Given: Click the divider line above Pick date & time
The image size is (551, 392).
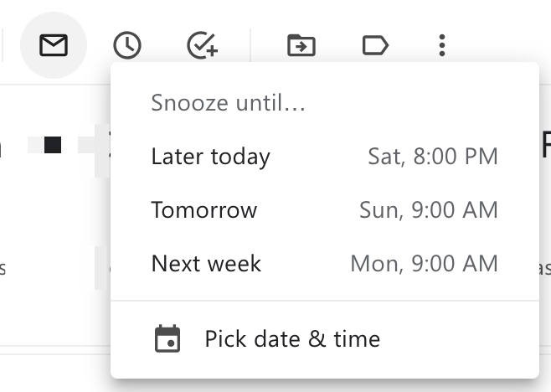Looking at the screenshot, I should [325, 301].
